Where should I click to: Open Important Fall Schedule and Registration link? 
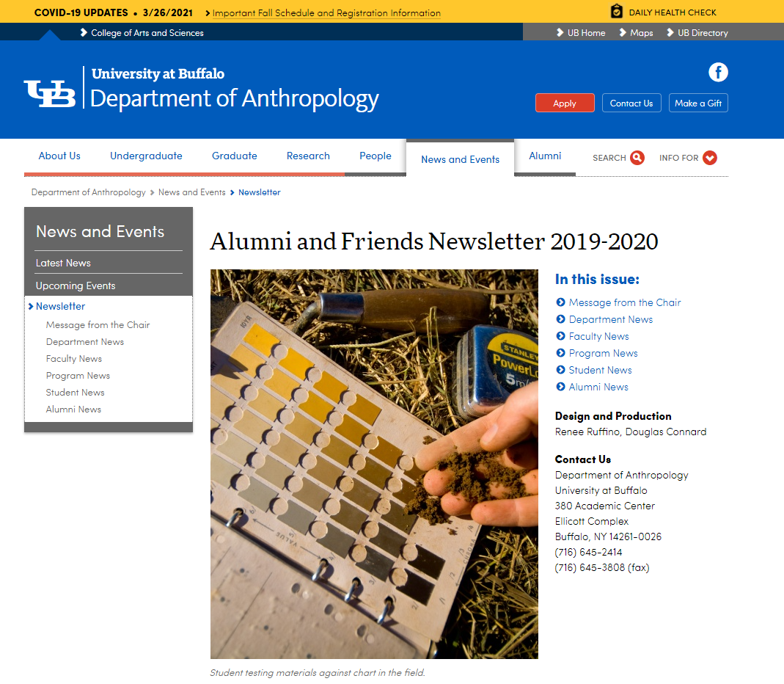click(326, 13)
